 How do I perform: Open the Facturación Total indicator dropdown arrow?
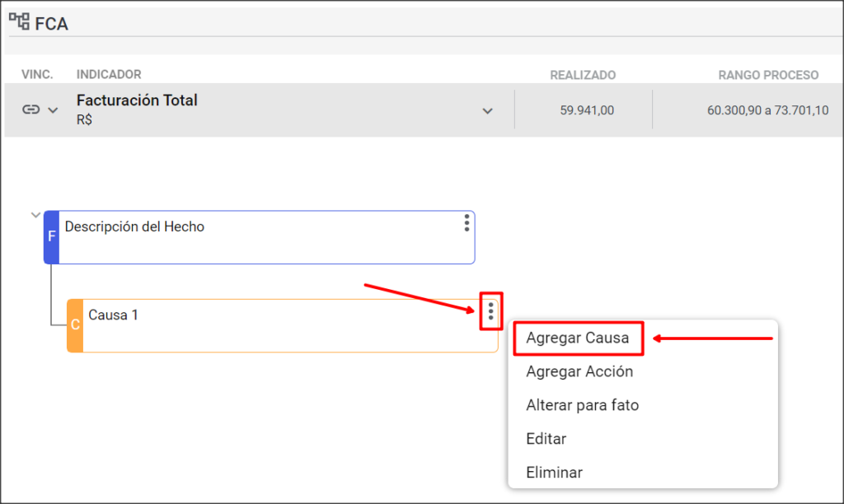tap(487, 111)
